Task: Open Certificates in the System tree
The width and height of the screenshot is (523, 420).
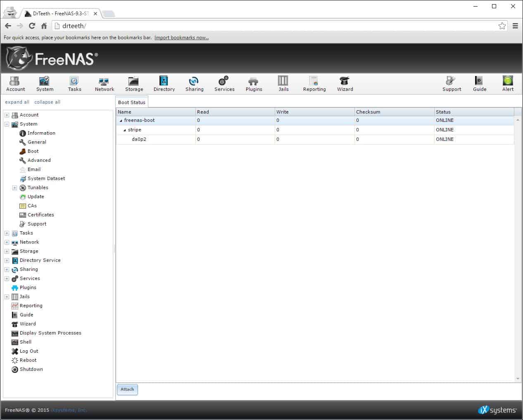Action: tap(37, 215)
